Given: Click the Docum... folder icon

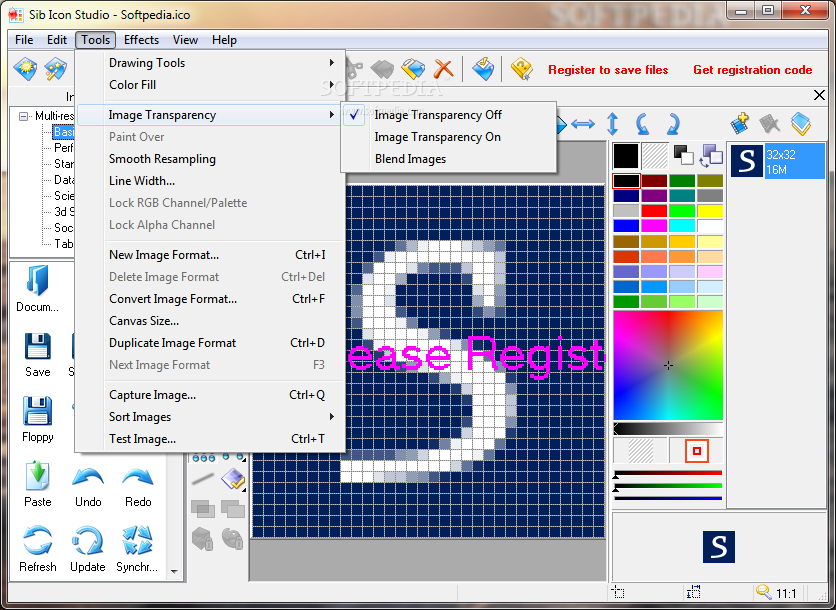Looking at the screenshot, I should pyautogui.click(x=37, y=280).
